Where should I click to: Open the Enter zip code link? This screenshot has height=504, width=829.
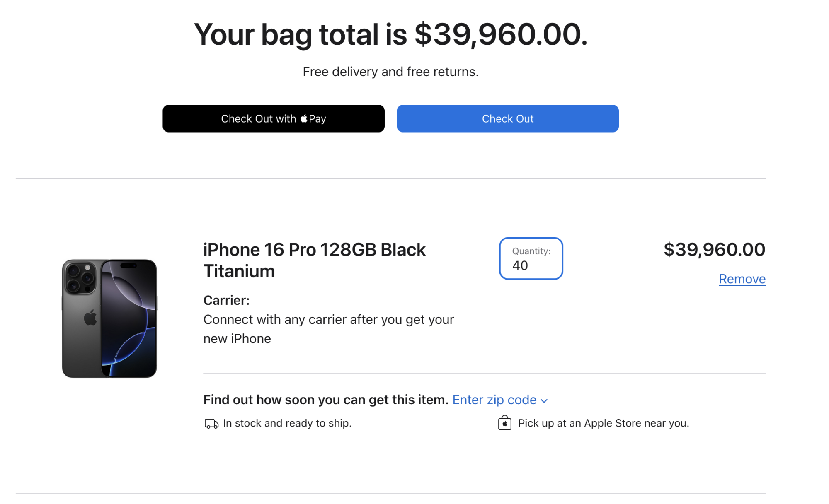(494, 400)
